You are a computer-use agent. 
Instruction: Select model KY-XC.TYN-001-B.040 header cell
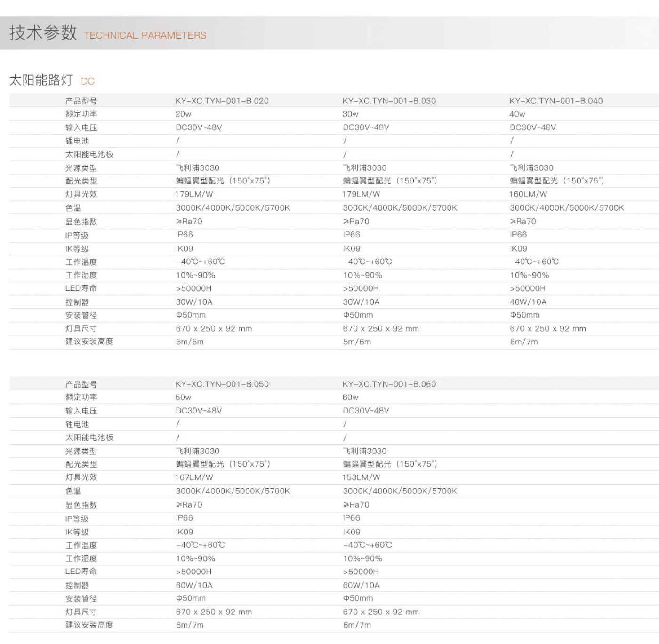click(555, 101)
